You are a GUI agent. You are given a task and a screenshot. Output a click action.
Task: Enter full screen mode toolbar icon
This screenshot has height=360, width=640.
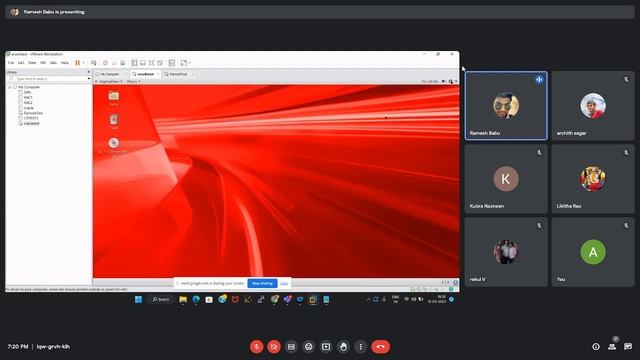151,63
